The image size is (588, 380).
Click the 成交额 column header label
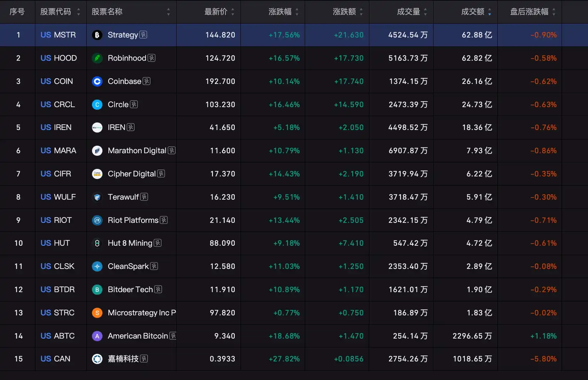pyautogui.click(x=473, y=12)
